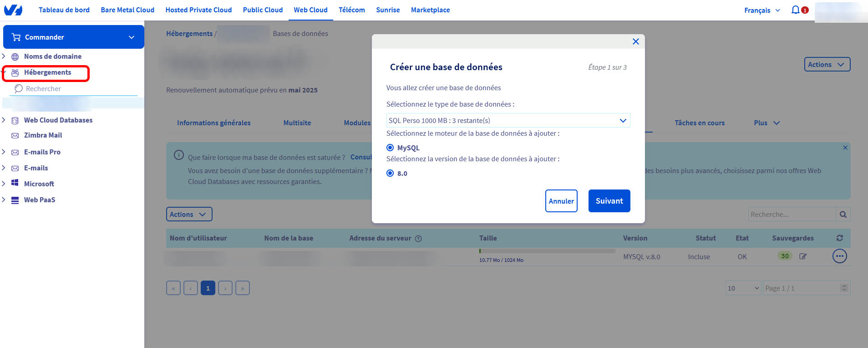Click the OVH logo icon
Screen dimensions: 868x348
click(13, 10)
